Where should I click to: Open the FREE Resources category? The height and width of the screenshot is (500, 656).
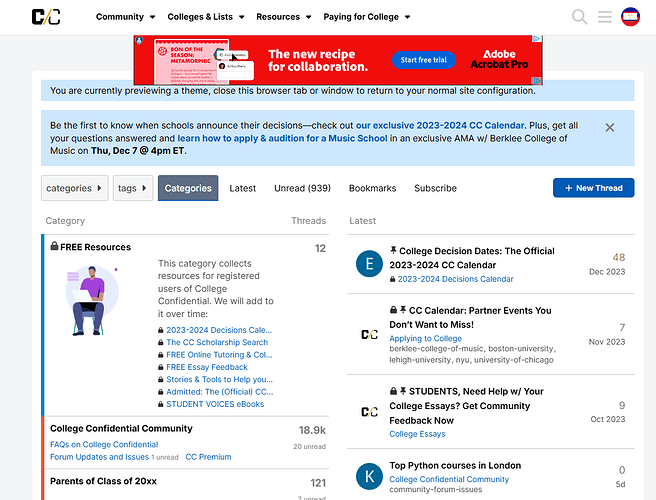[x=95, y=247]
